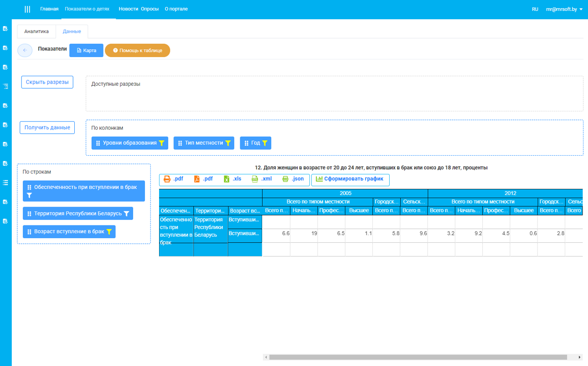Print the table using the printer .pdf icon
The image size is (588, 366).
coord(167,179)
